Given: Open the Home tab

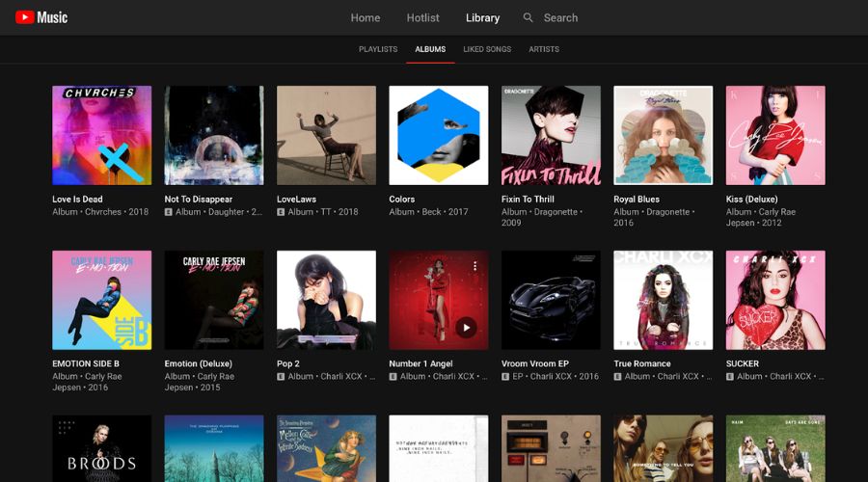Looking at the screenshot, I should pos(366,17).
